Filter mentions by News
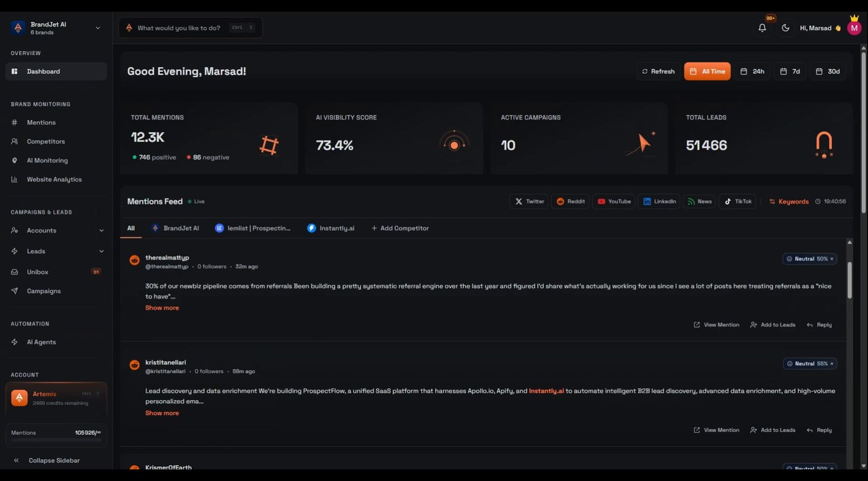 click(699, 201)
